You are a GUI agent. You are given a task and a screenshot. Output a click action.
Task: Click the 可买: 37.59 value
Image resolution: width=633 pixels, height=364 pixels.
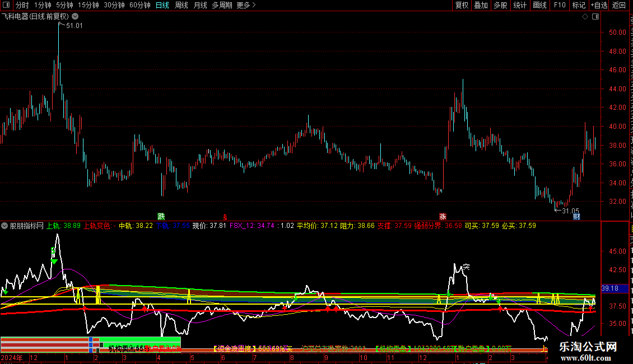482,226
